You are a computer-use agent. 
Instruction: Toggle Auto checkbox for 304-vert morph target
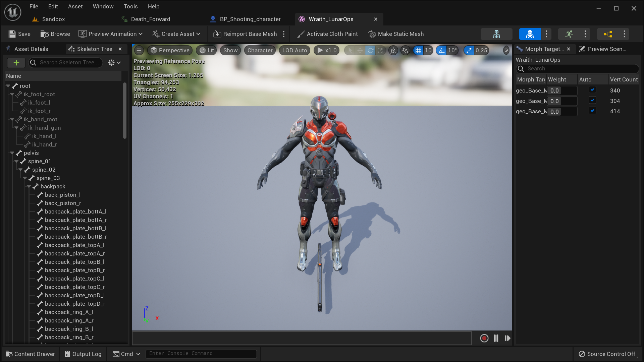(x=592, y=100)
